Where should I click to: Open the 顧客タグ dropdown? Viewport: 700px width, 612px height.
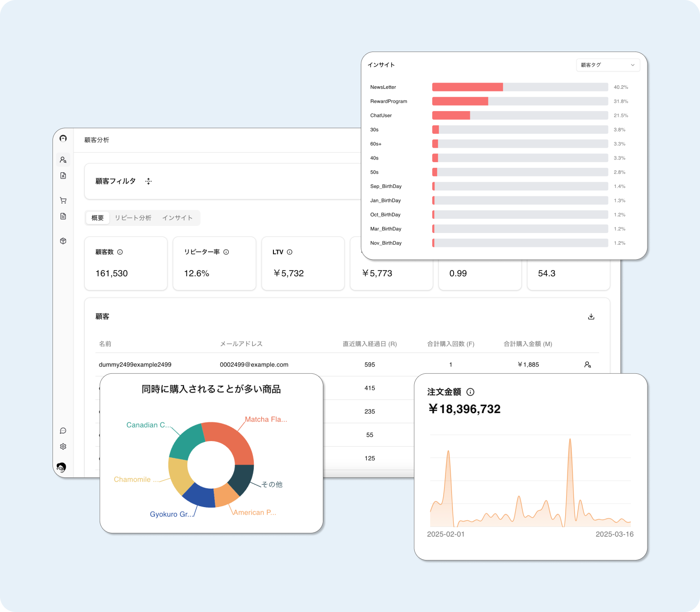click(608, 65)
